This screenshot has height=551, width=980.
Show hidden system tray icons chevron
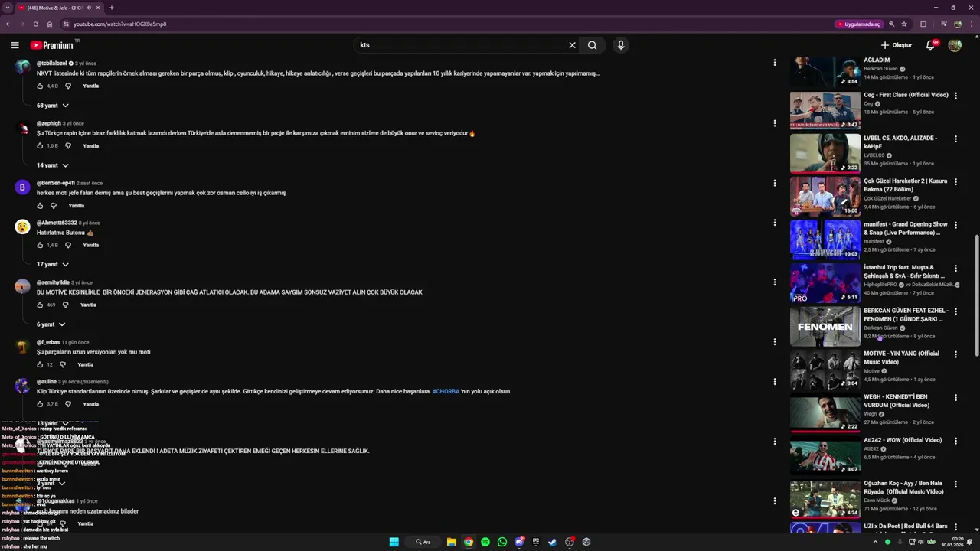[875, 542]
